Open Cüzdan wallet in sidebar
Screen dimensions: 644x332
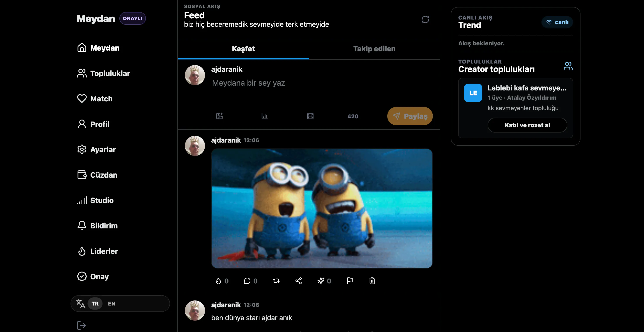pos(97,175)
